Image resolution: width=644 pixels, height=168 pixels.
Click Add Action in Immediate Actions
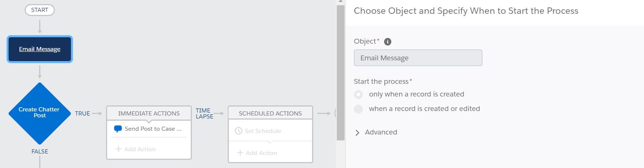tap(140, 149)
